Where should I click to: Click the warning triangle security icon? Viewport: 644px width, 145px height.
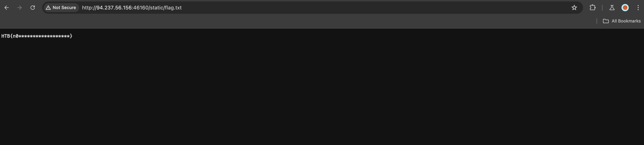[x=48, y=8]
